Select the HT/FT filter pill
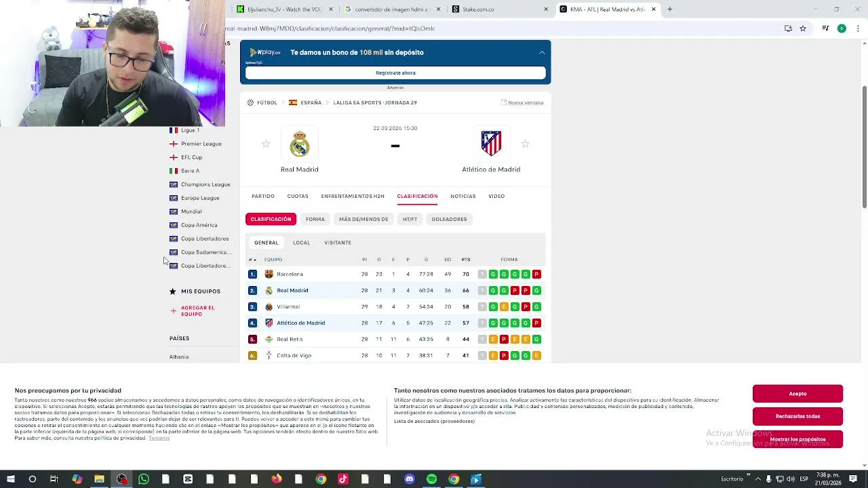Image resolution: width=868 pixels, height=488 pixels. [410, 219]
